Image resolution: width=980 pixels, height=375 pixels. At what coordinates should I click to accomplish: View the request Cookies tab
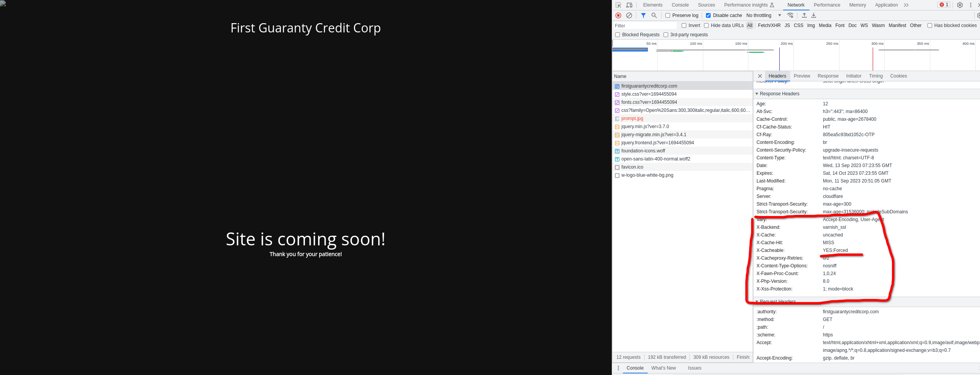pos(899,76)
